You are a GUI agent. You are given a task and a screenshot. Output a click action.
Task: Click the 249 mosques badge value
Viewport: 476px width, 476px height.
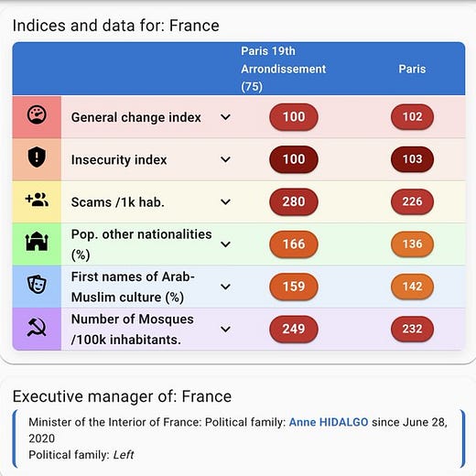(x=294, y=329)
